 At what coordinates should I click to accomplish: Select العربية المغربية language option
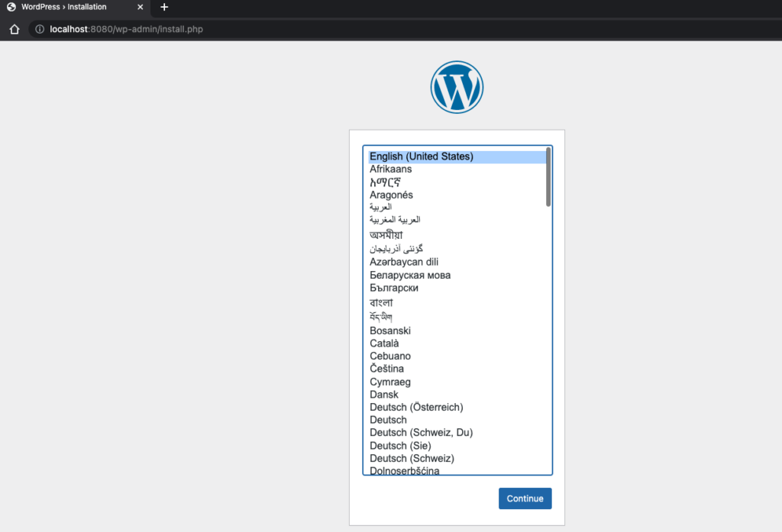pyautogui.click(x=457, y=220)
